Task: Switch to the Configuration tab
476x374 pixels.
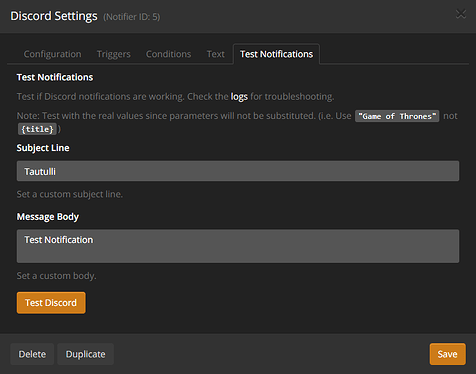Action: tap(52, 54)
